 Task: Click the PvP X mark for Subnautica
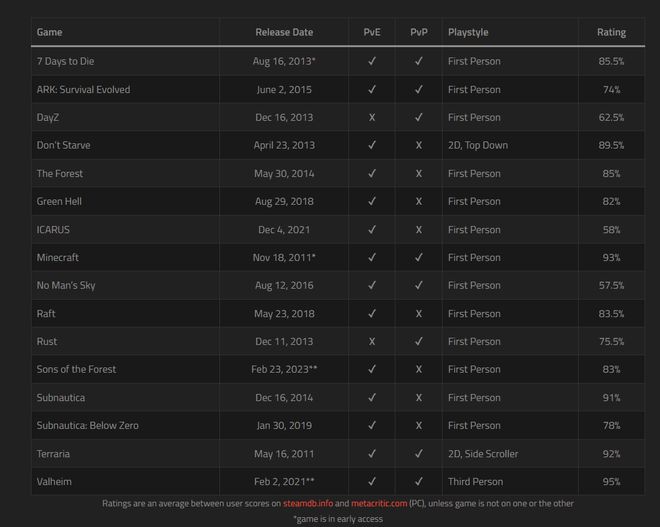(x=418, y=397)
